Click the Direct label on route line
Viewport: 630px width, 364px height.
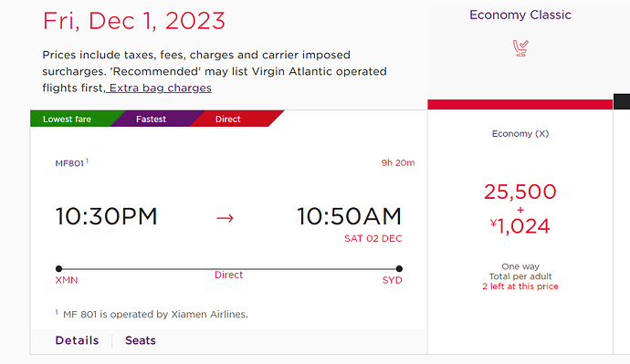(x=228, y=275)
